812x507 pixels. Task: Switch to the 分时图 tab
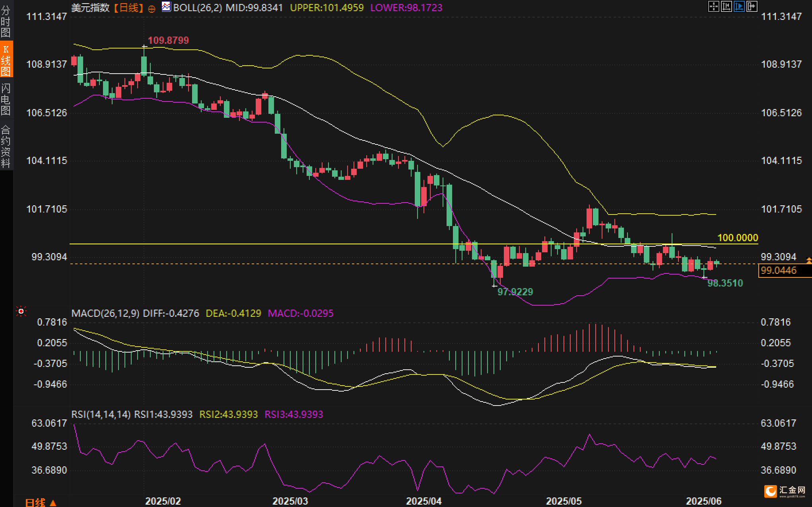tap(6, 21)
